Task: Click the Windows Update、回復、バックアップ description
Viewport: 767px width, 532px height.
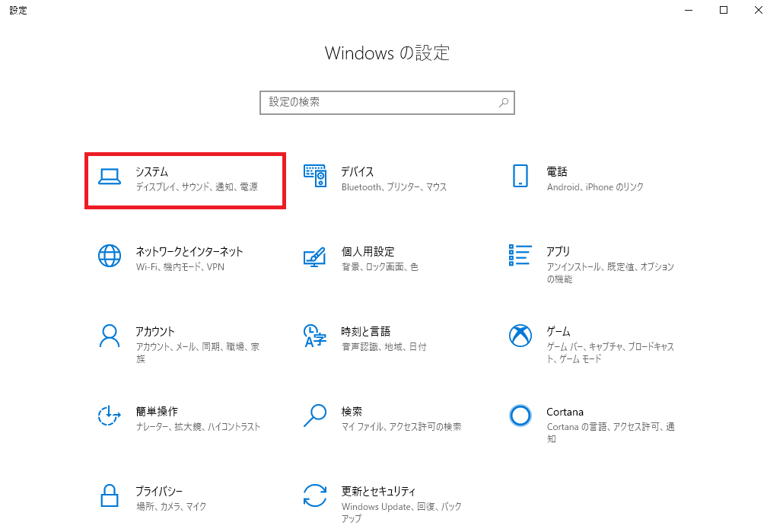Action: (x=402, y=512)
